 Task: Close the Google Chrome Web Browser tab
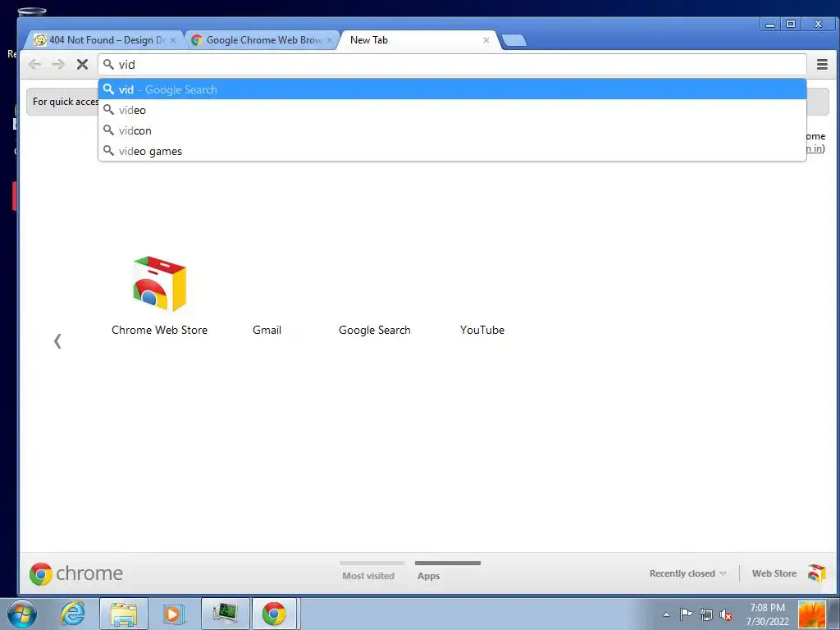pyautogui.click(x=330, y=40)
